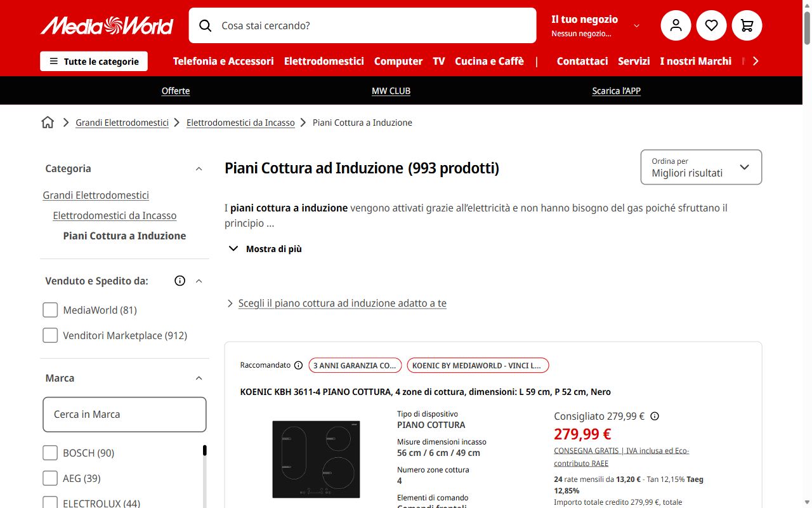
Task: Open KOENIC KBH 3611-4 product title
Action: click(425, 392)
